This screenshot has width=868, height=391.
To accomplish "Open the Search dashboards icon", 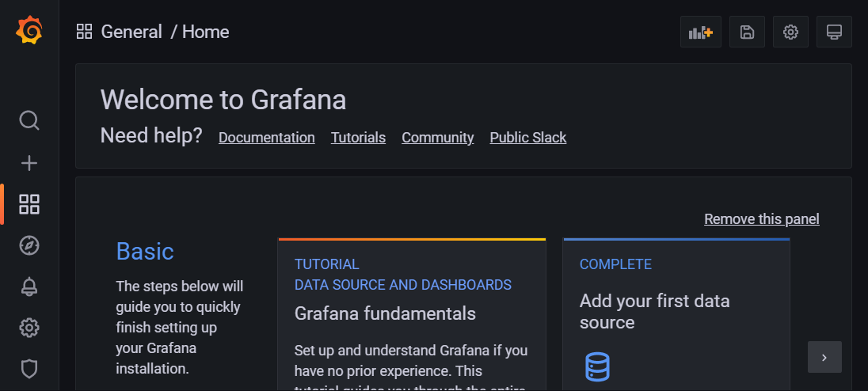I will click(x=29, y=120).
